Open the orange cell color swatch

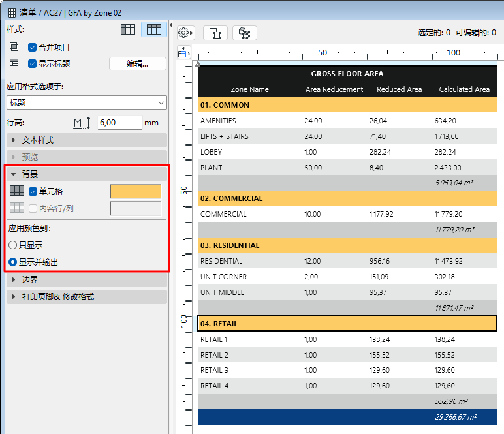(x=135, y=191)
